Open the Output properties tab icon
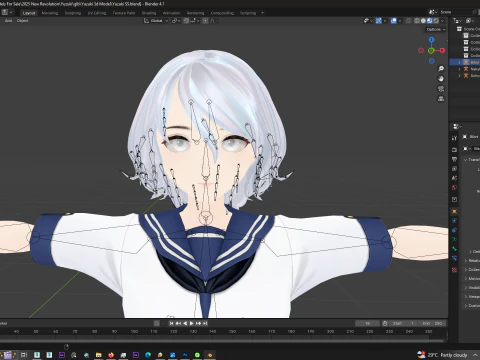The width and height of the screenshot is (480, 360). click(x=454, y=159)
